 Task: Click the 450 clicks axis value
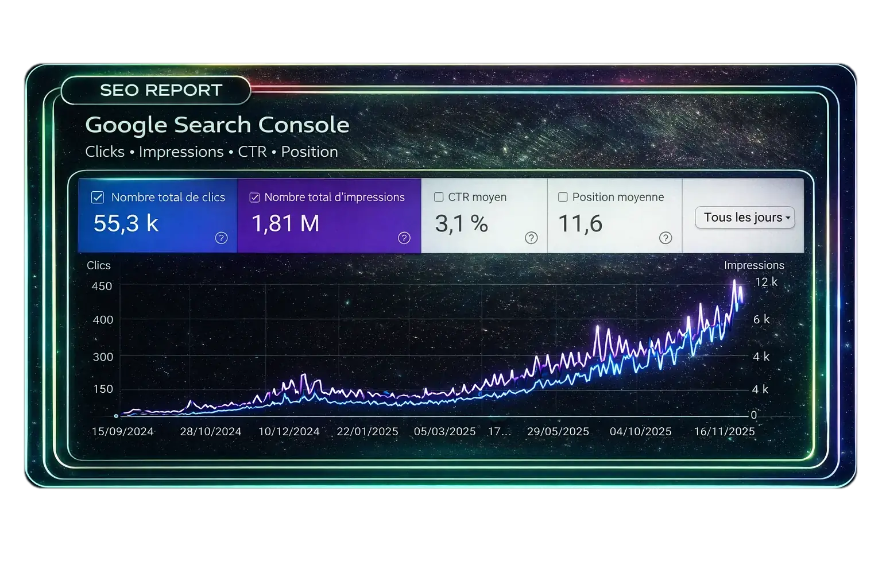(102, 286)
